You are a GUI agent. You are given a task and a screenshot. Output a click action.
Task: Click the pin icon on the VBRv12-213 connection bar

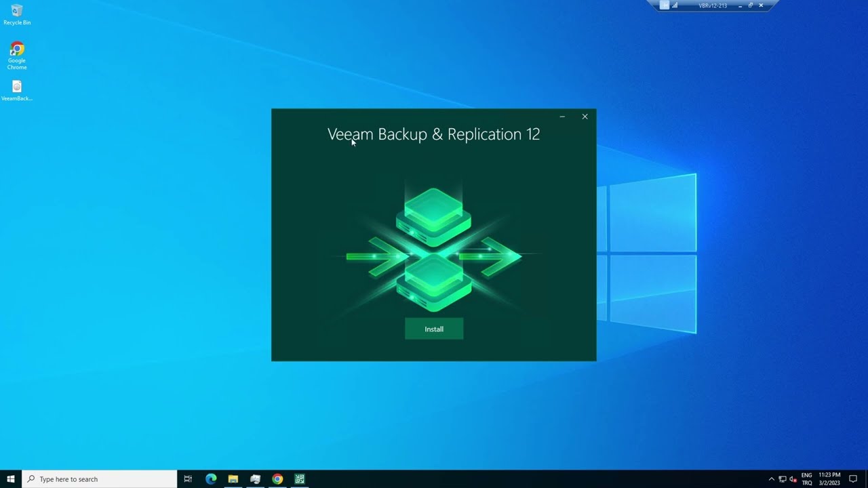[665, 5]
